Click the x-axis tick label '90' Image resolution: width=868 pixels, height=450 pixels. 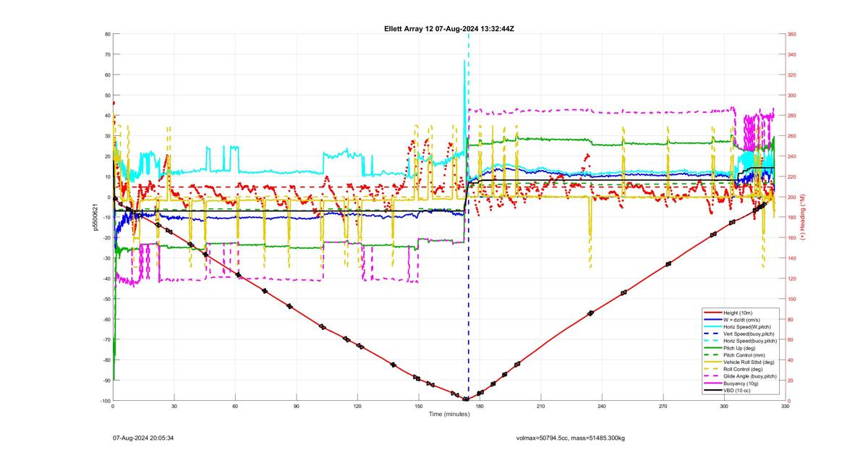296,407
